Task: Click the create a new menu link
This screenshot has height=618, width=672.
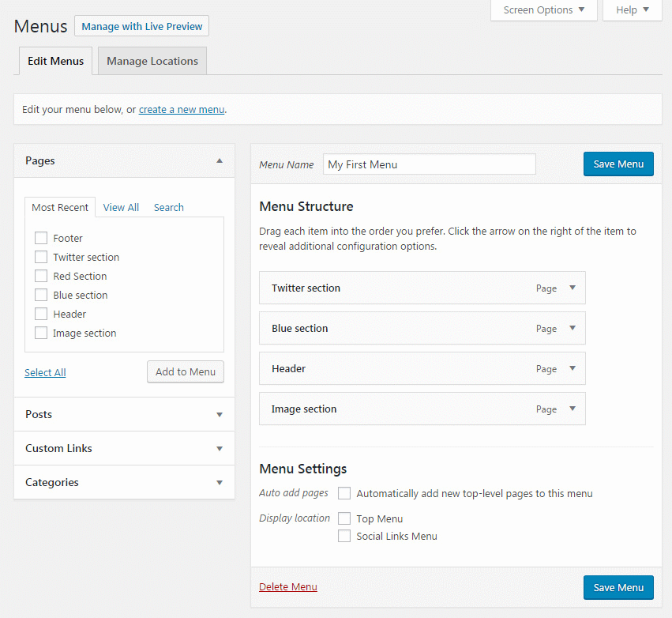Action: coord(181,108)
